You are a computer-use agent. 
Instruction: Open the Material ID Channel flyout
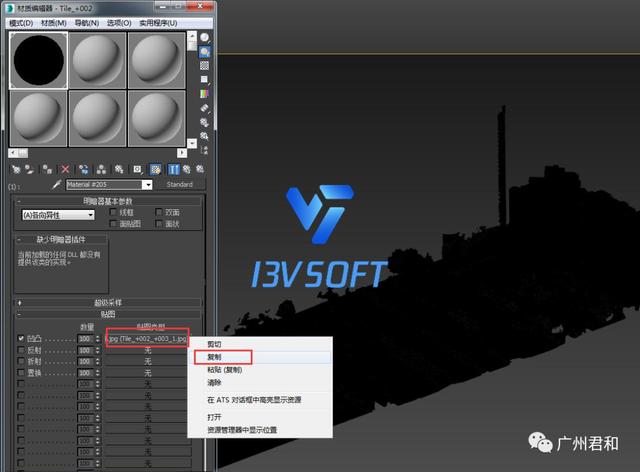[138, 169]
